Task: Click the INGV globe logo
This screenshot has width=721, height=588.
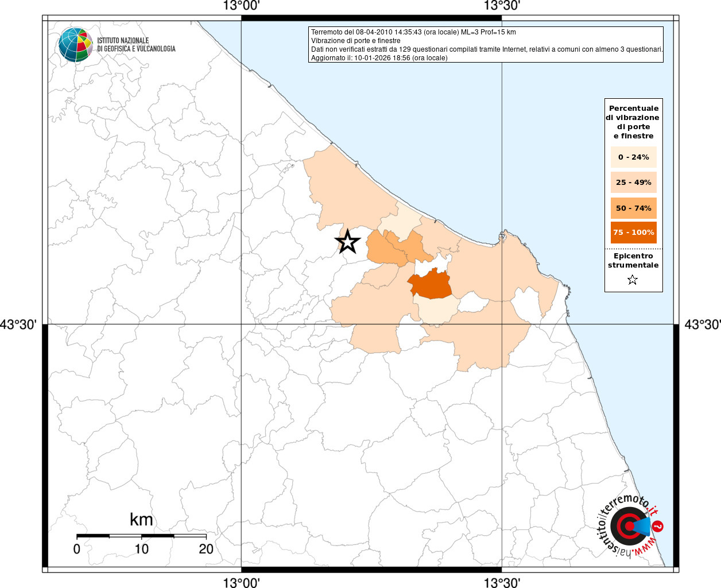Action: 75,44
